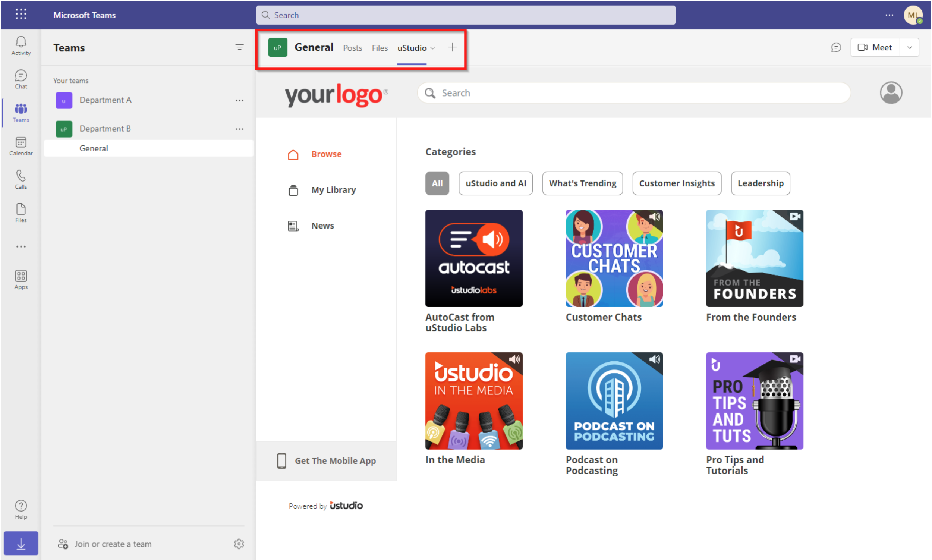The image size is (932, 560).
Task: Open Pro Tips and Tuts thumbnail
Action: pyautogui.click(x=754, y=401)
